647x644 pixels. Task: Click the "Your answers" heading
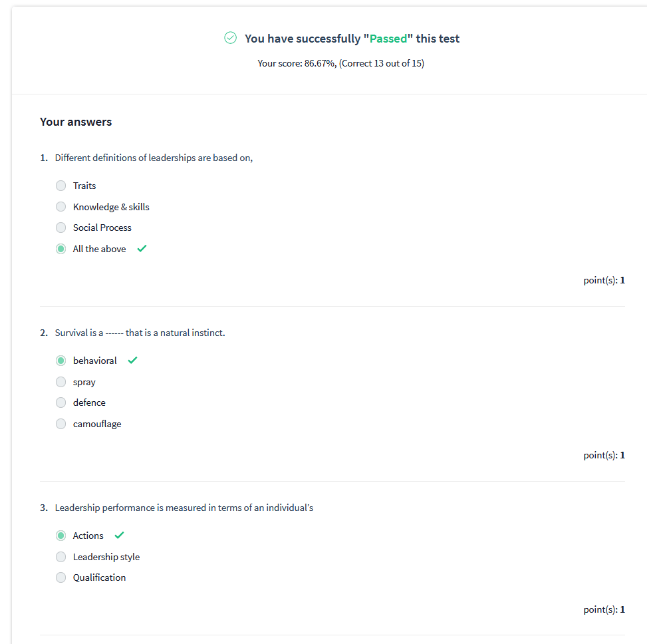[x=76, y=122]
